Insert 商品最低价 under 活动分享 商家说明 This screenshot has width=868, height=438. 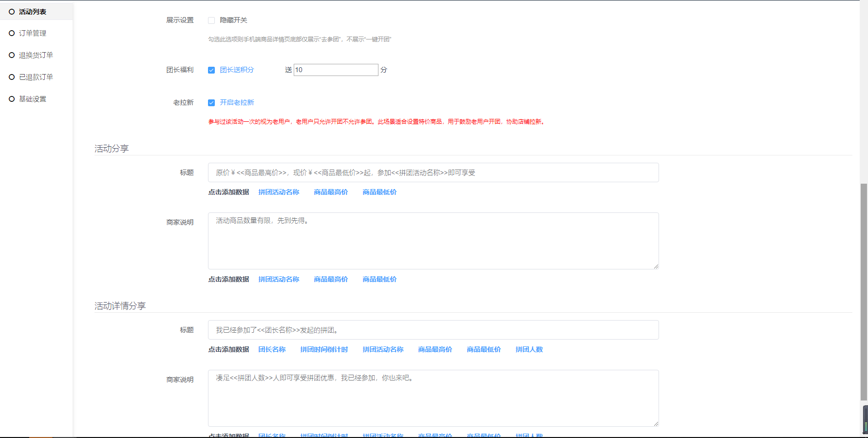pos(379,279)
